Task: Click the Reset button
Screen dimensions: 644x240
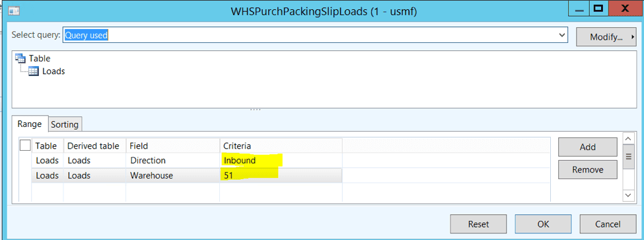Action: pyautogui.click(x=478, y=224)
